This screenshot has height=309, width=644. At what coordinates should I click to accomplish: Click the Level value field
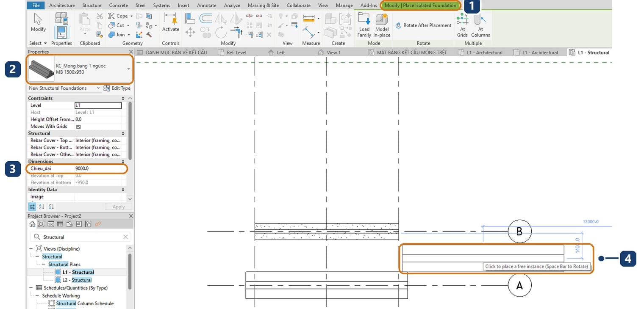98,105
